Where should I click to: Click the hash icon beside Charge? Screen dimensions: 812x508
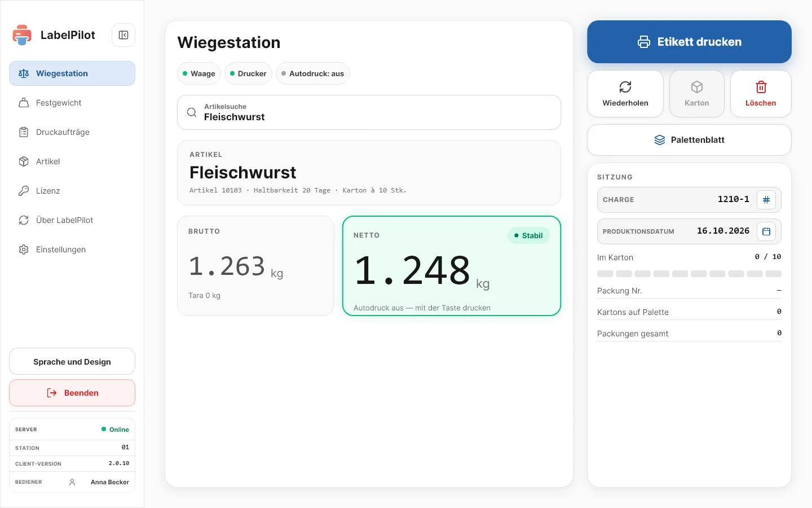pos(766,200)
